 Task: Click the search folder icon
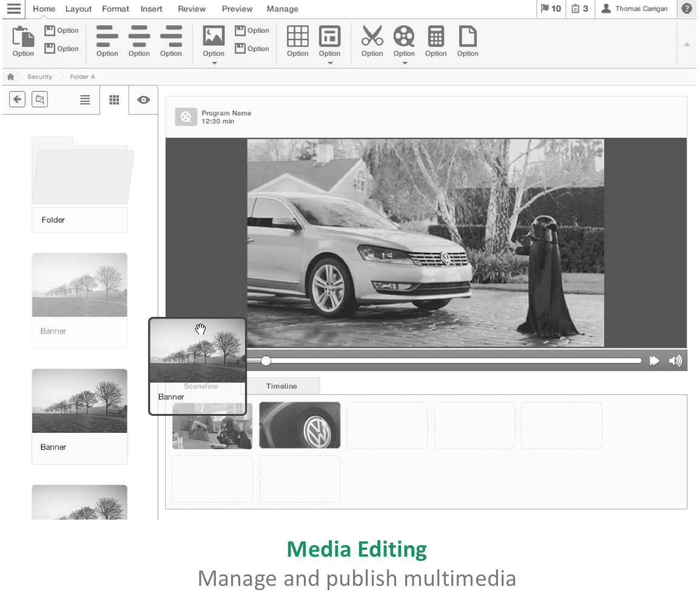coord(40,99)
